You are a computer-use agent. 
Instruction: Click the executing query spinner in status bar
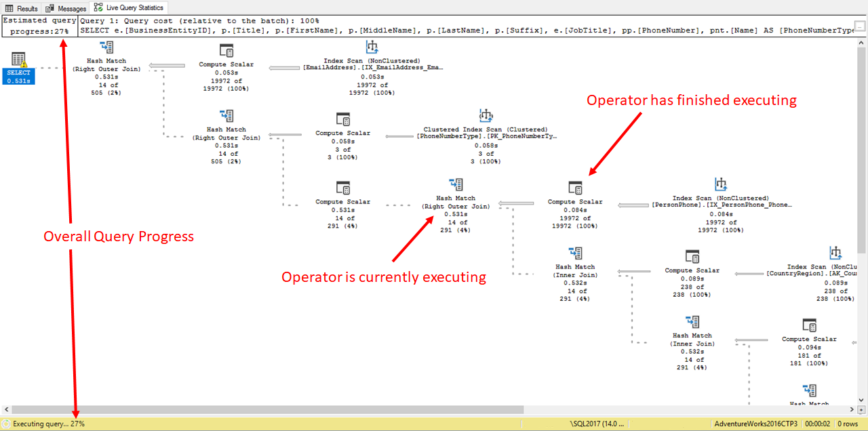(5, 423)
